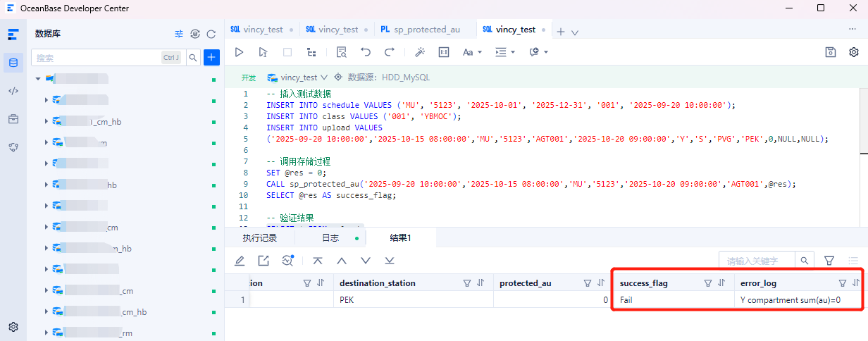This screenshot has width=868, height=341.
Task: Open the comment options dropdown
Action: (538, 52)
